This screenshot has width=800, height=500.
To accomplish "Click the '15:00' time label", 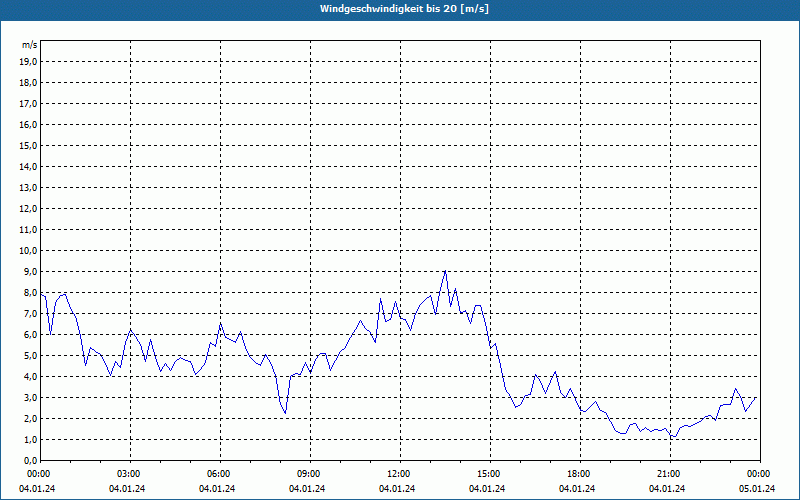I will click(x=490, y=474).
